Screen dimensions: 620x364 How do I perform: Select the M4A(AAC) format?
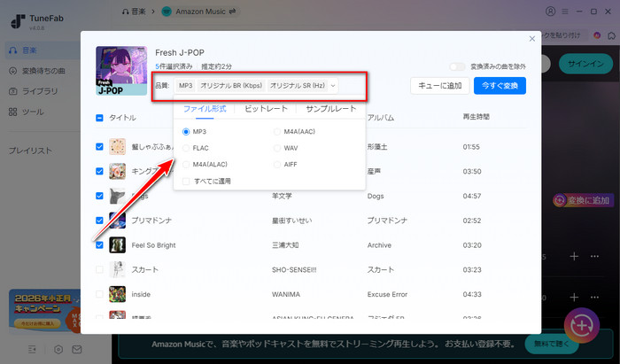click(276, 132)
